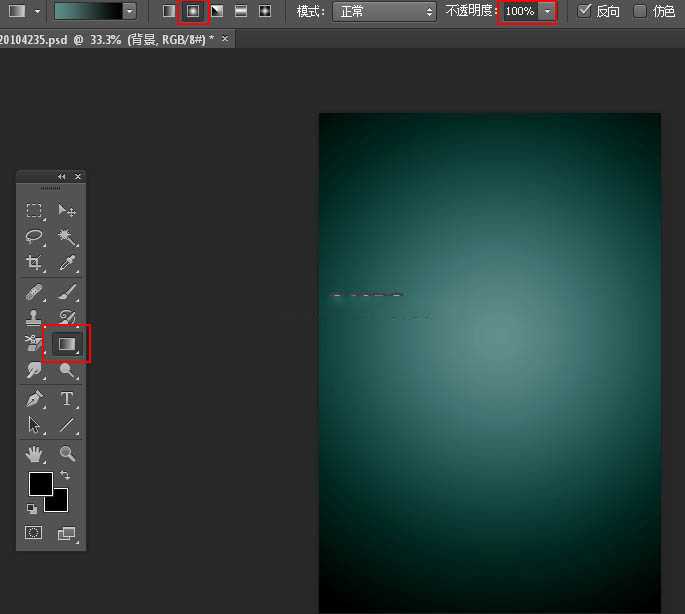The width and height of the screenshot is (685, 614).
Task: Pick the Lasso tool
Action: tap(34, 237)
